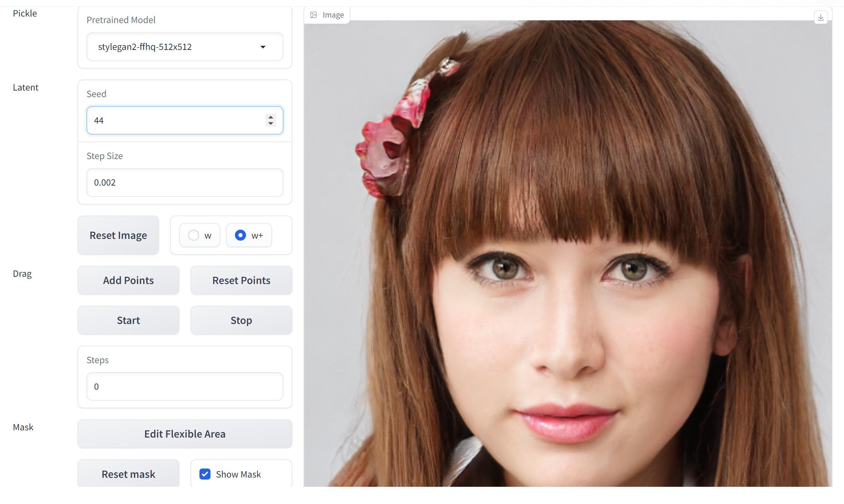Start the drag process
844x504 pixels.
pos(128,320)
